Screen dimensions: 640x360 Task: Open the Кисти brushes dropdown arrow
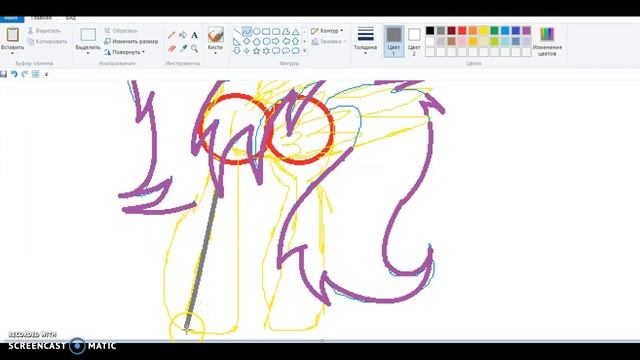[215, 53]
